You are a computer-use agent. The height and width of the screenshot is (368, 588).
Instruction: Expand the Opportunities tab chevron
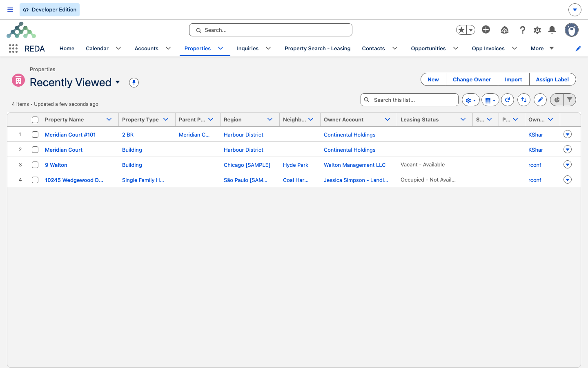pos(456,48)
